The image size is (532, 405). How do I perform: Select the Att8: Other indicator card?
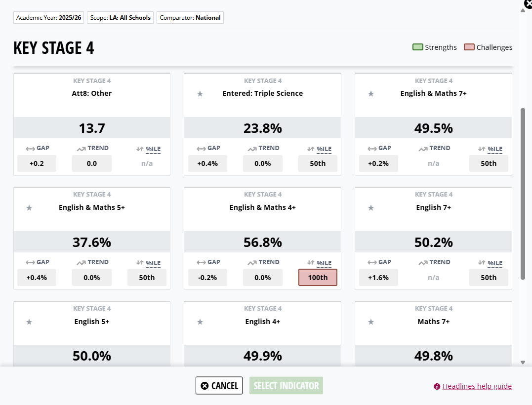click(x=91, y=124)
